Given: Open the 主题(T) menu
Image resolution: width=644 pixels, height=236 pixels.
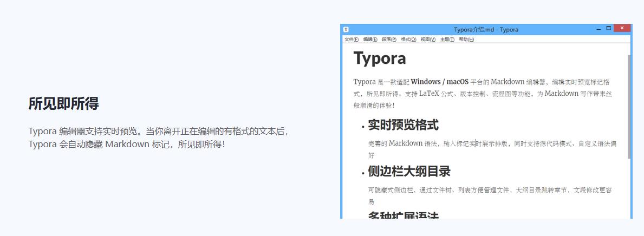Looking at the screenshot, I should [447, 40].
